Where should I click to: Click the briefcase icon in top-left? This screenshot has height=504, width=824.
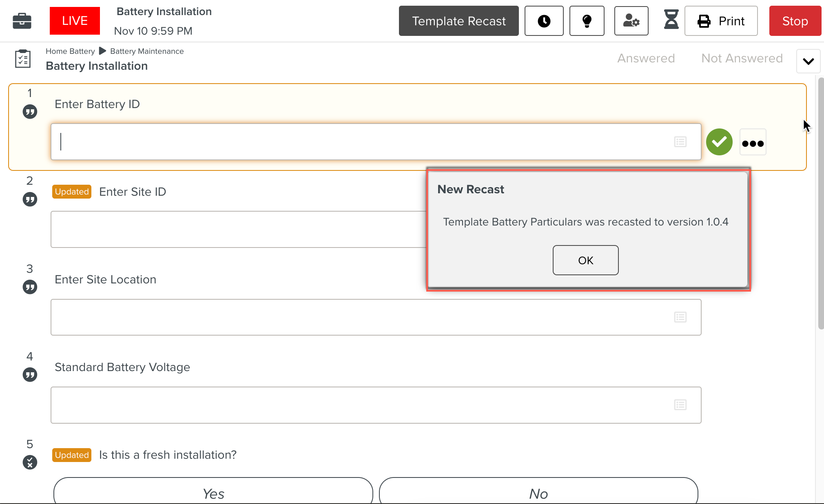pos(22,21)
